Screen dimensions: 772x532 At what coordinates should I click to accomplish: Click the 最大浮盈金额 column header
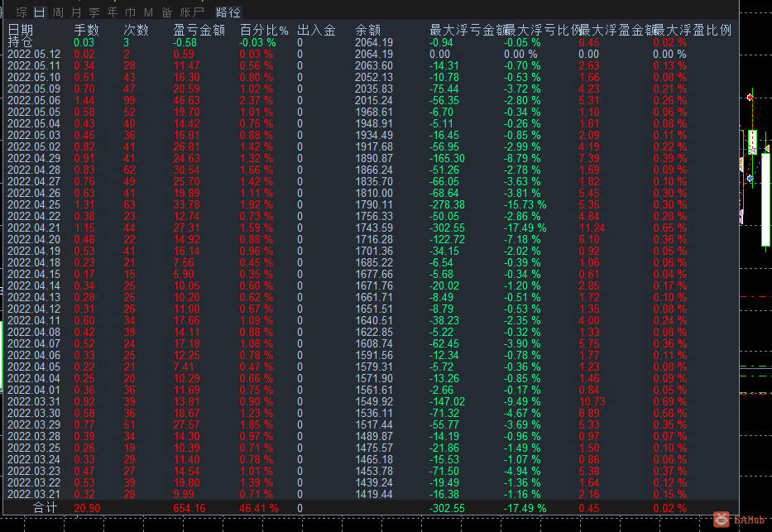tap(617, 31)
